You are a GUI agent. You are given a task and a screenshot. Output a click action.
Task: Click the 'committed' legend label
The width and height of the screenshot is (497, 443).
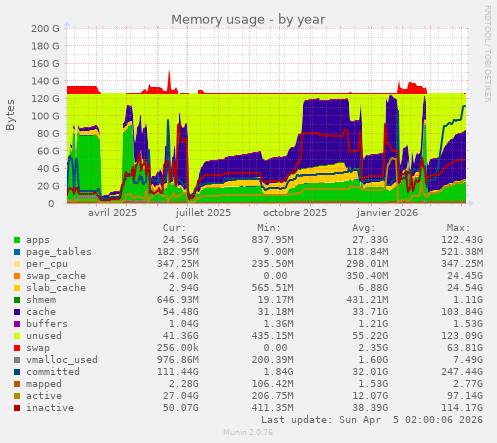[53, 372]
